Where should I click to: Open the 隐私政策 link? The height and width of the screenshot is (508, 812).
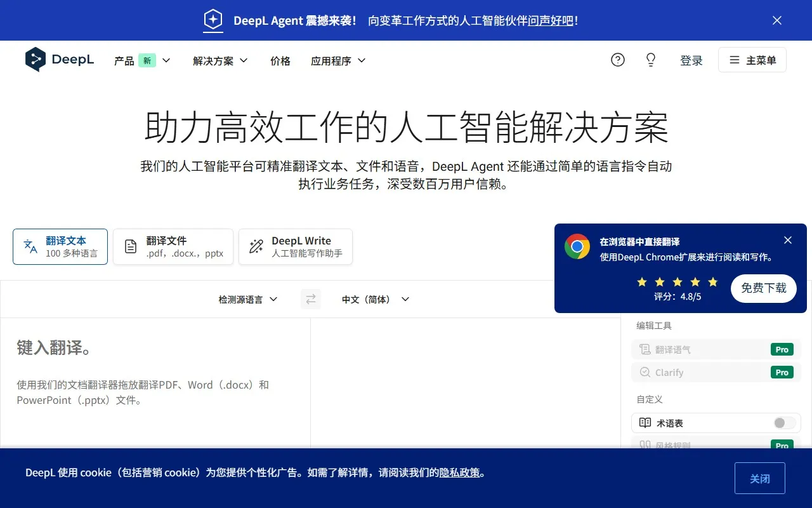click(x=460, y=472)
